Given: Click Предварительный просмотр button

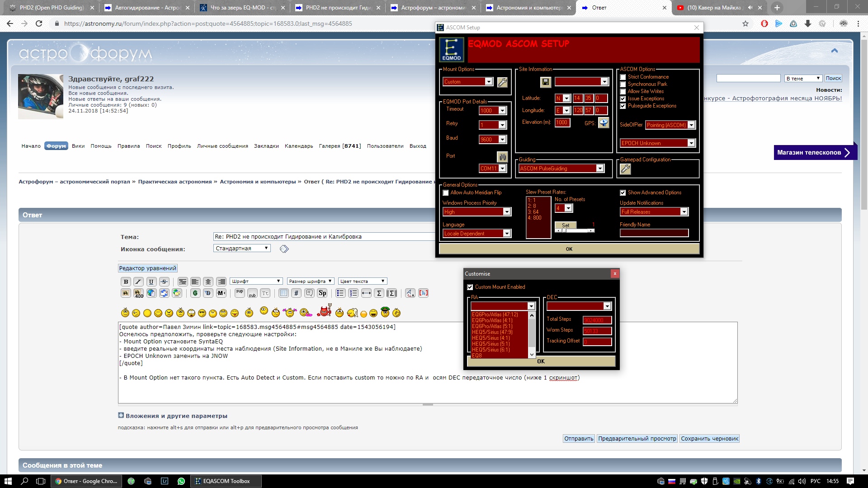Looking at the screenshot, I should [637, 439].
